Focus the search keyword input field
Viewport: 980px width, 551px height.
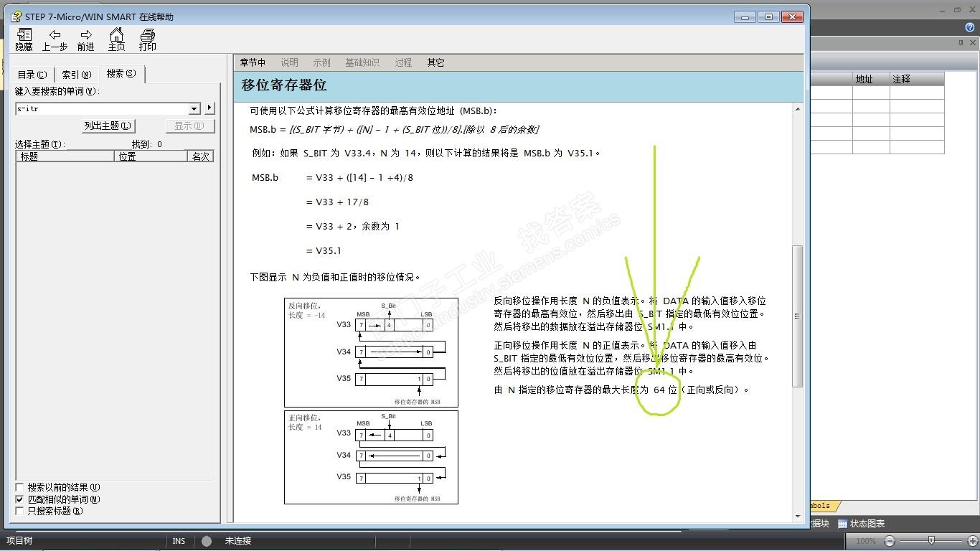(x=102, y=108)
